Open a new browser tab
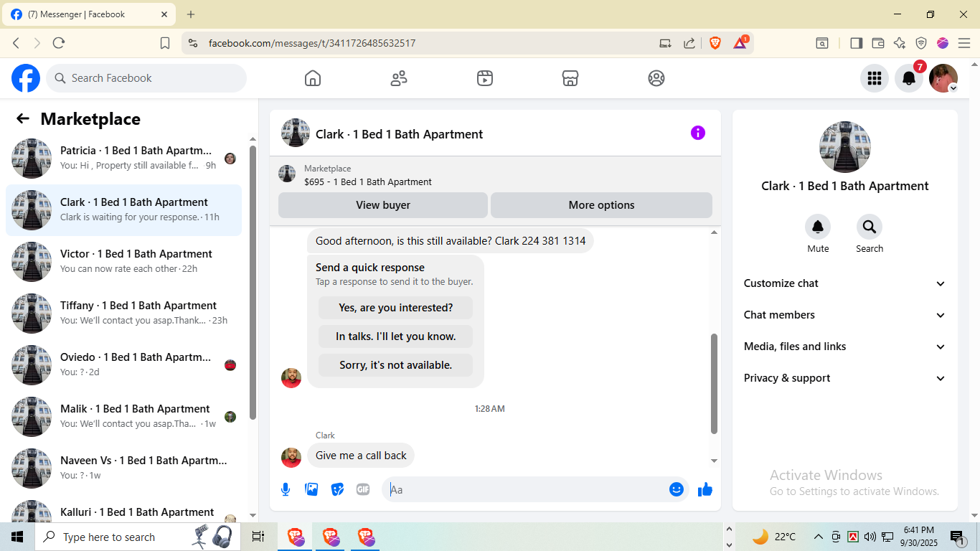 [x=191, y=14]
